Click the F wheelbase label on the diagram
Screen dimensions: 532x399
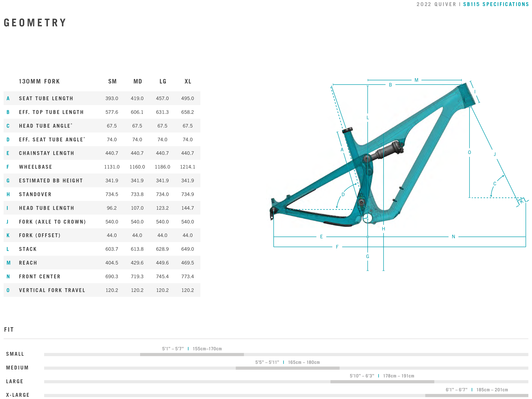pos(337,247)
